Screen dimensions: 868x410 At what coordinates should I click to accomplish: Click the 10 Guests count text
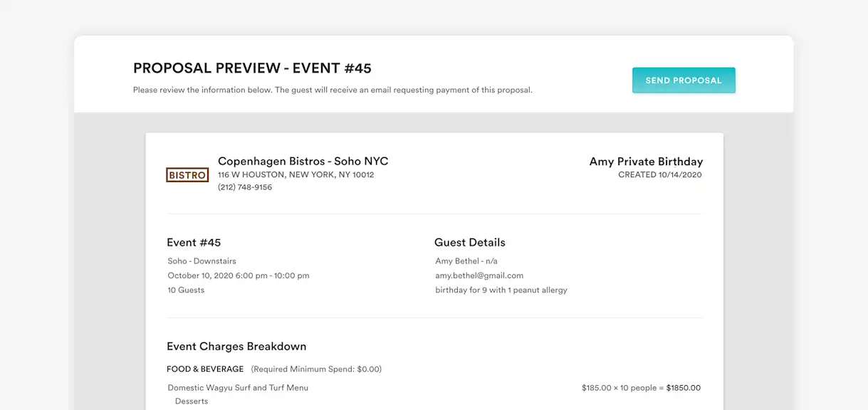[x=186, y=290]
